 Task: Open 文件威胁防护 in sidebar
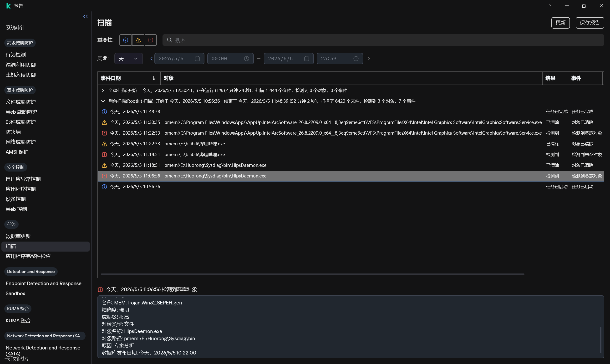[20, 102]
